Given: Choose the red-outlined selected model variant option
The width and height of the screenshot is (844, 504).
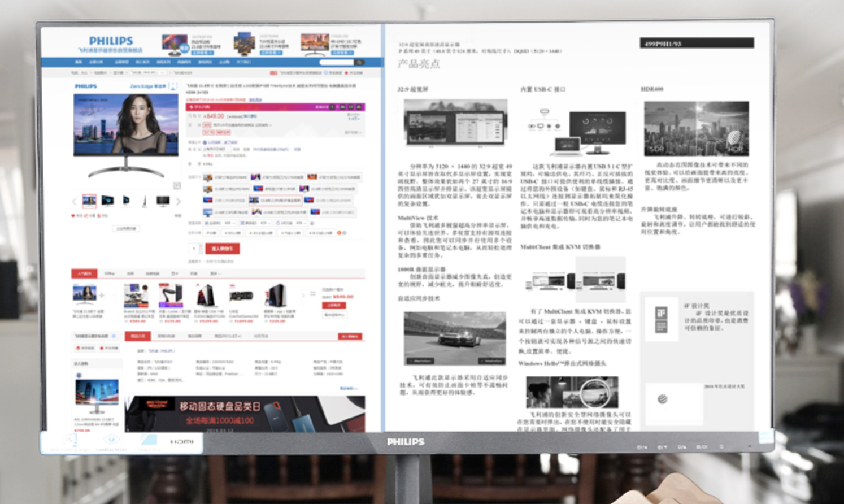Looking at the screenshot, I should [275, 200].
